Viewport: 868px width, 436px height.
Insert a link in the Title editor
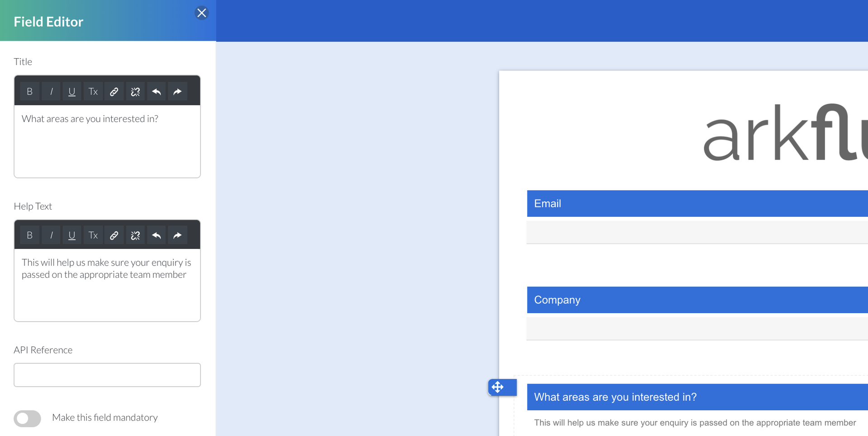click(114, 91)
